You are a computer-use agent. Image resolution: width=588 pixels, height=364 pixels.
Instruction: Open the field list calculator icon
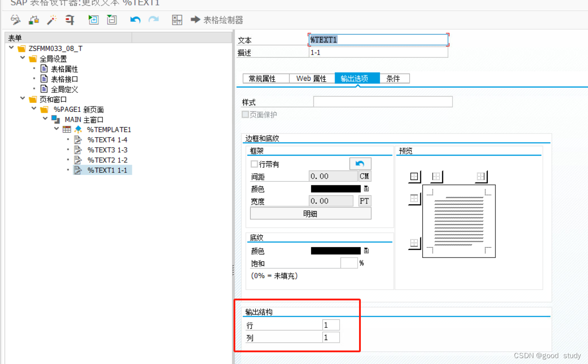[177, 20]
